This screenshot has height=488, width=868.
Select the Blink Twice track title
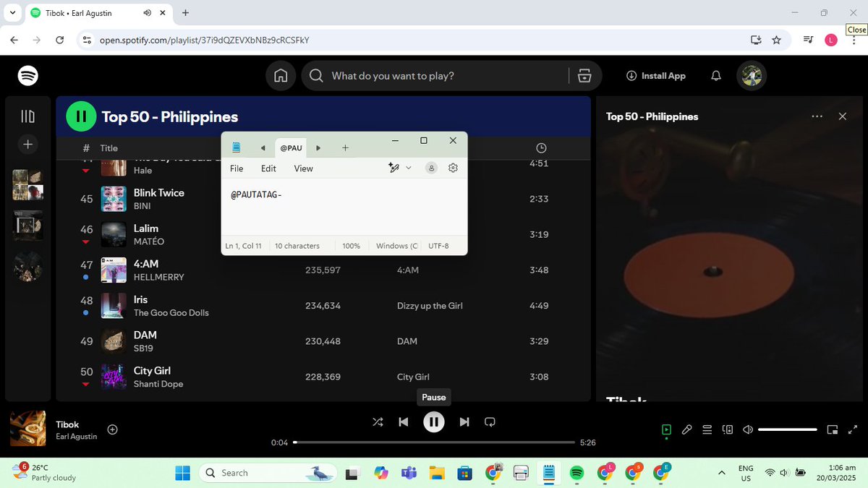pos(159,193)
